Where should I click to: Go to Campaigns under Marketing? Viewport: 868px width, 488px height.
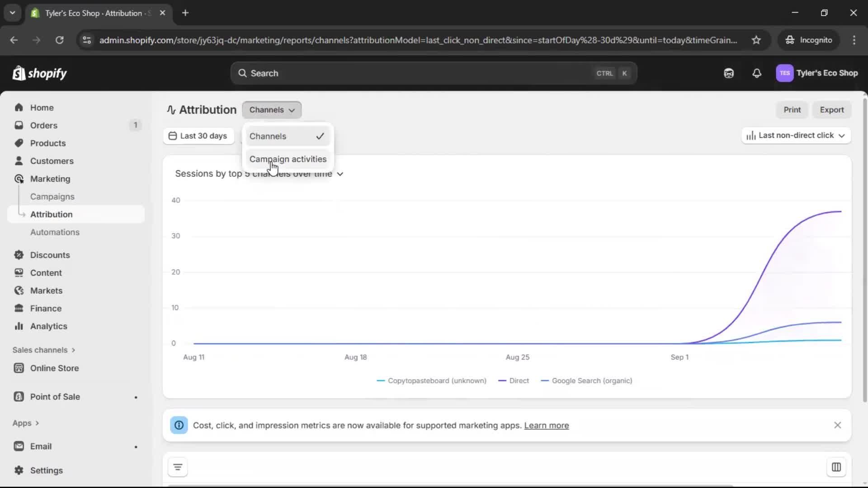(52, 197)
